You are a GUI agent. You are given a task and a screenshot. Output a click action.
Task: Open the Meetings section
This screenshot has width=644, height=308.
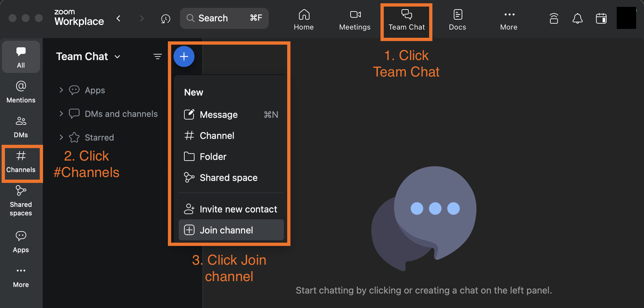pos(354,19)
